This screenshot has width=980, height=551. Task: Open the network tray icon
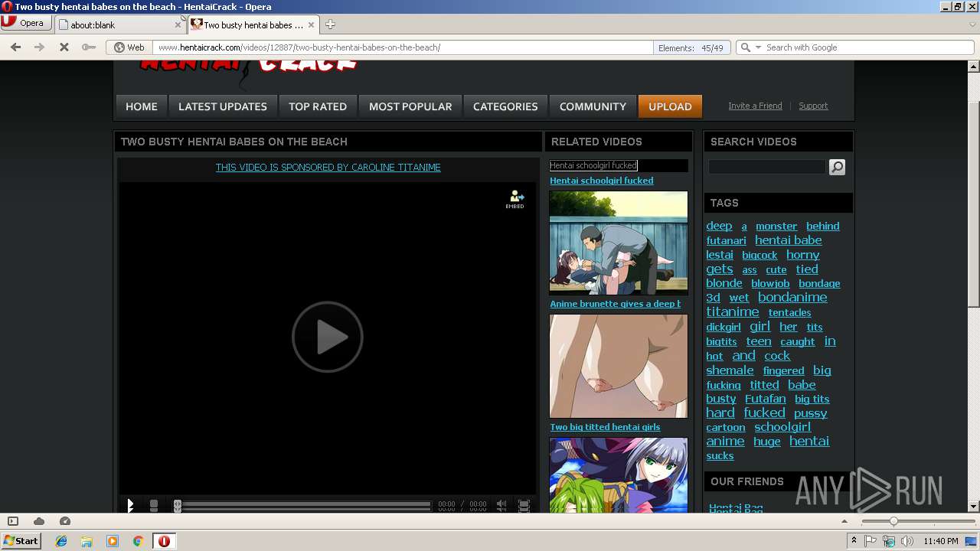click(x=889, y=541)
